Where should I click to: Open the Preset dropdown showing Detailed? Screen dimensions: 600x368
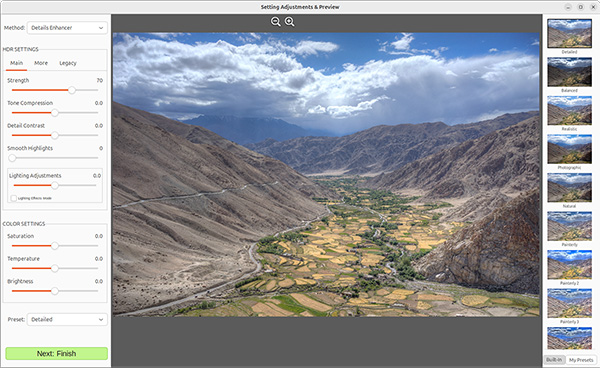(x=67, y=319)
